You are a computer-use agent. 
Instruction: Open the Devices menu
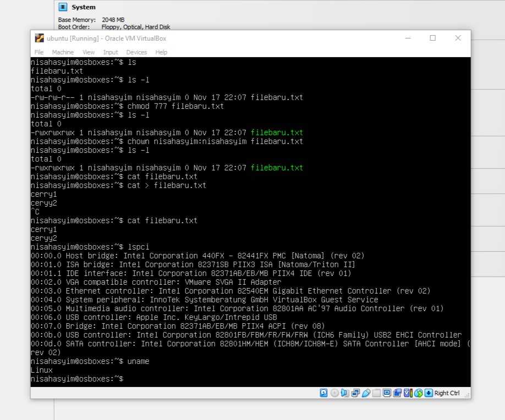(136, 52)
